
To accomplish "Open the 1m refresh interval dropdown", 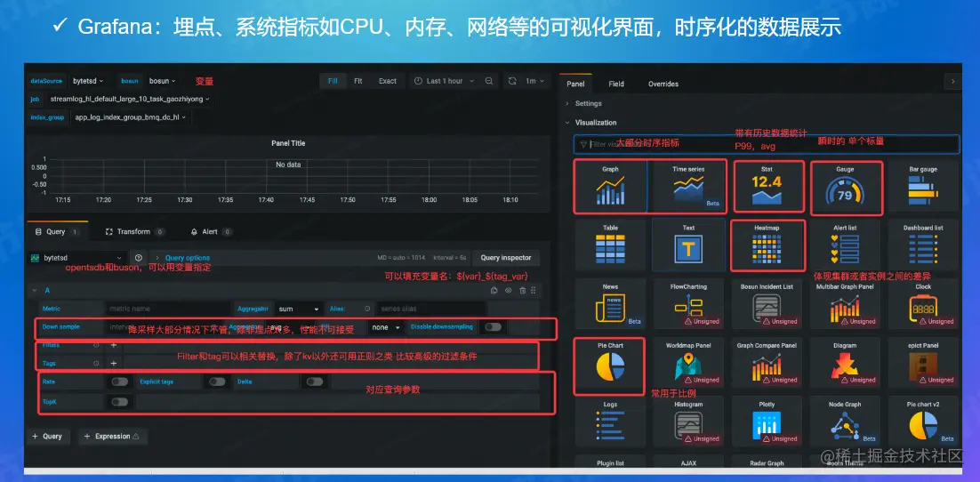I will click(x=534, y=81).
